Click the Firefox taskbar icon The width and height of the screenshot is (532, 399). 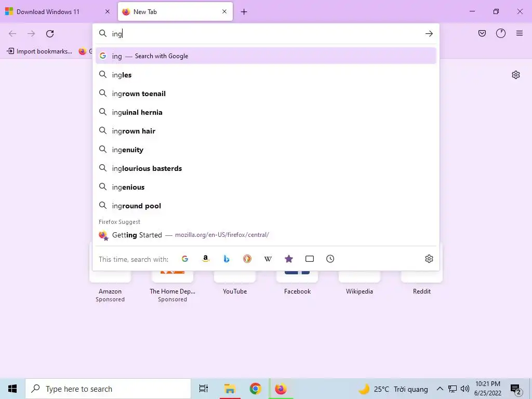tap(281, 389)
